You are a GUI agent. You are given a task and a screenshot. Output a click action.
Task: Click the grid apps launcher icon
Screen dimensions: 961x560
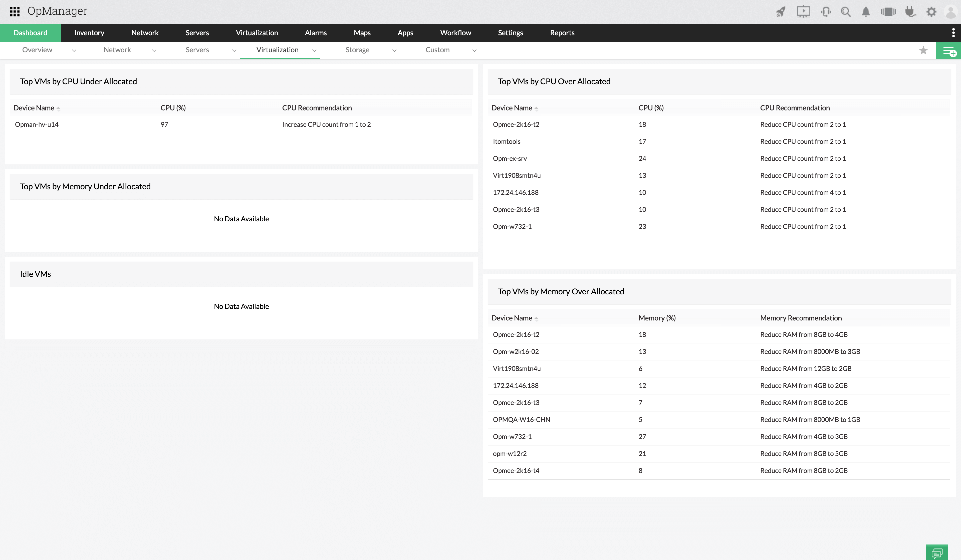[15, 12]
